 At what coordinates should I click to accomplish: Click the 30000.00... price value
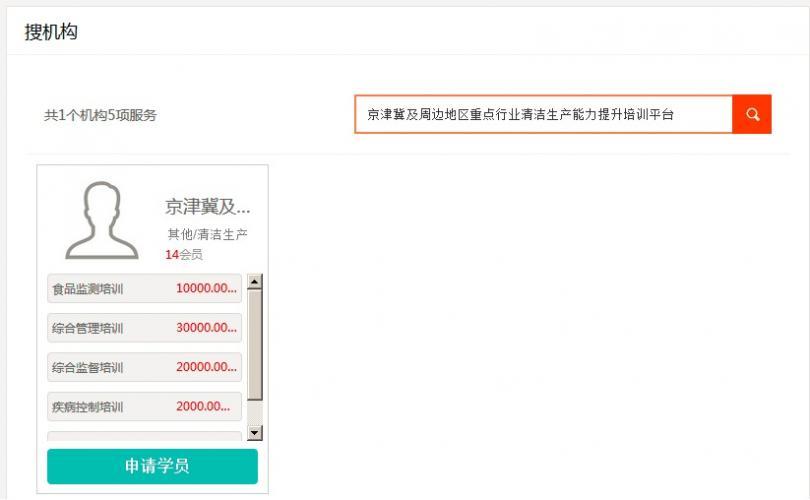point(206,327)
